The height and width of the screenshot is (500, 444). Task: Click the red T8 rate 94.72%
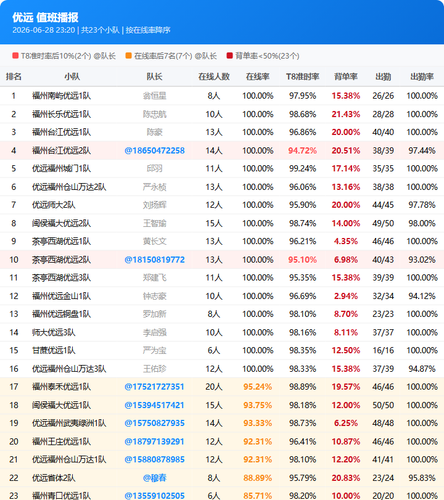click(303, 151)
